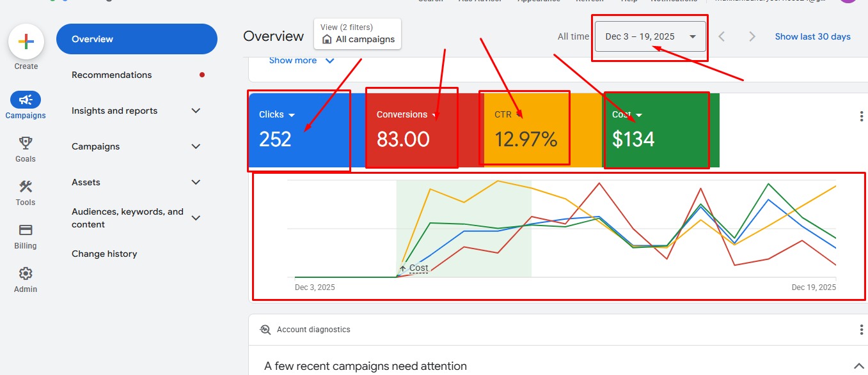This screenshot has width=868, height=375.
Task: Open Campaigns megaphone icon in sidebar
Action: (x=26, y=100)
